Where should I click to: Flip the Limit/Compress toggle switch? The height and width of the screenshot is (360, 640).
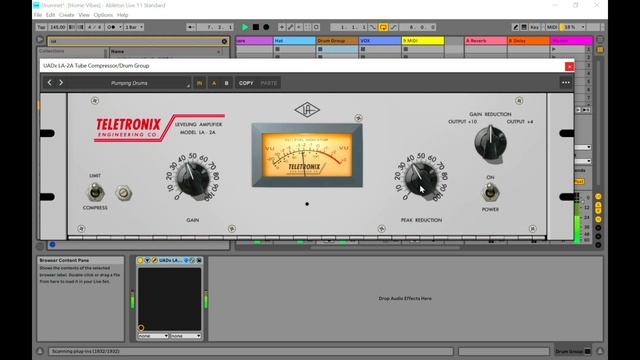tap(95, 191)
